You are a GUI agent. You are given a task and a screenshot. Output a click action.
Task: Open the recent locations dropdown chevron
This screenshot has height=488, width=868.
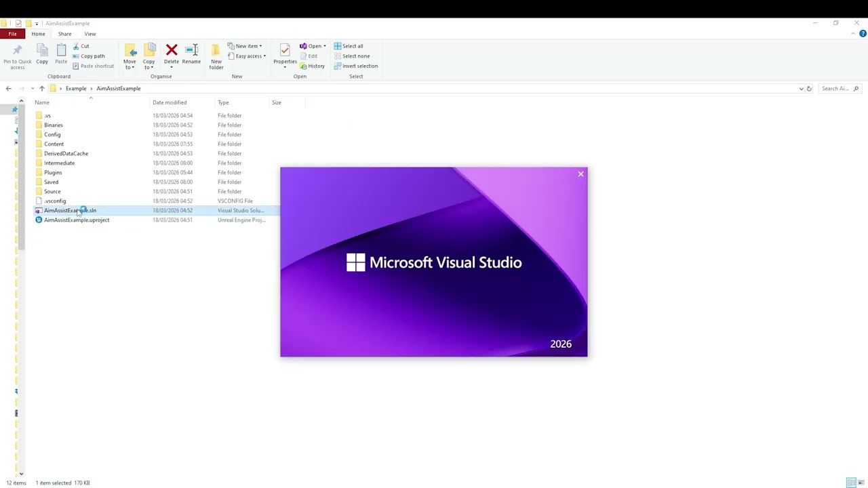(x=32, y=89)
